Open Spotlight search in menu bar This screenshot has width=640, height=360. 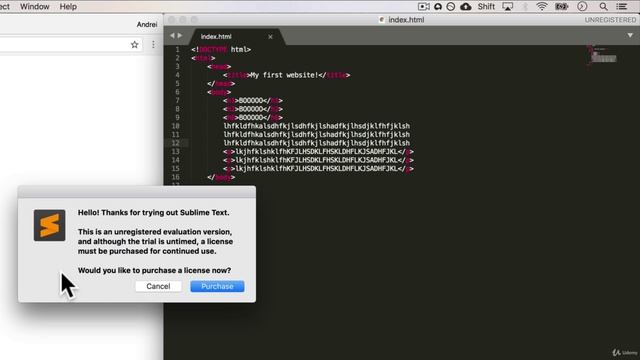point(603,7)
